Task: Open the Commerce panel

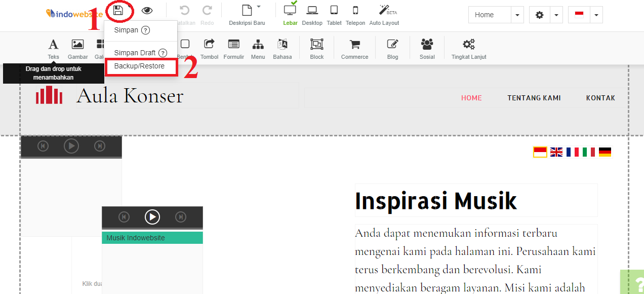Action: pos(354,48)
